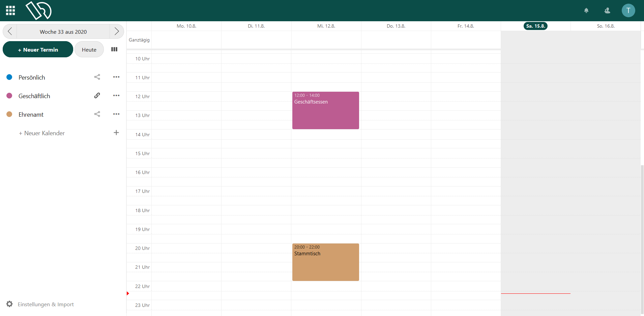This screenshot has height=316, width=644.
Task: Select So. 16.8. day header
Action: 606,26
